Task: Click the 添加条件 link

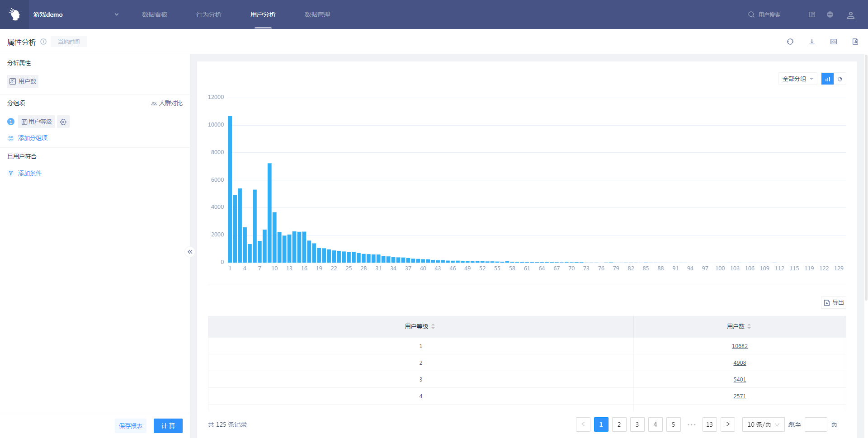Action: tap(30, 173)
